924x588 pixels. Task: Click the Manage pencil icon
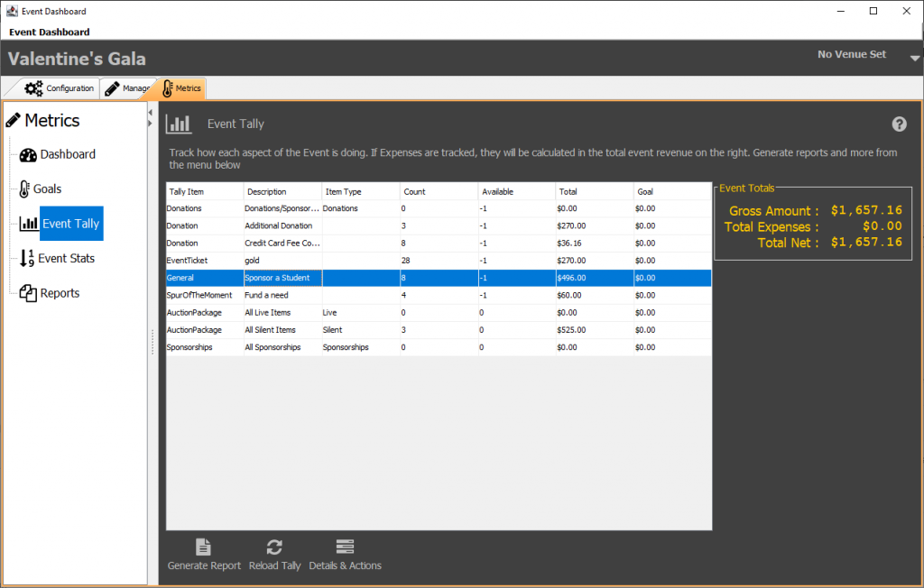point(112,88)
